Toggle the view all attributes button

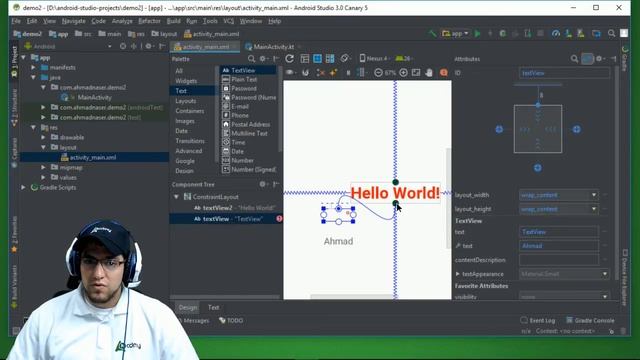point(587,59)
